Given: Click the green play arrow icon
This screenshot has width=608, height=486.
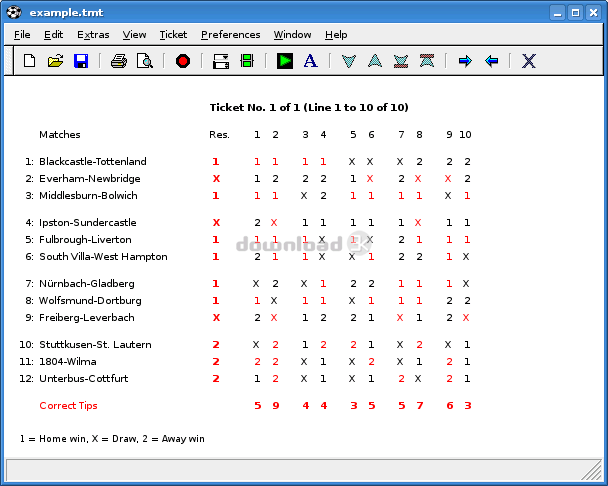Looking at the screenshot, I should tap(285, 61).
